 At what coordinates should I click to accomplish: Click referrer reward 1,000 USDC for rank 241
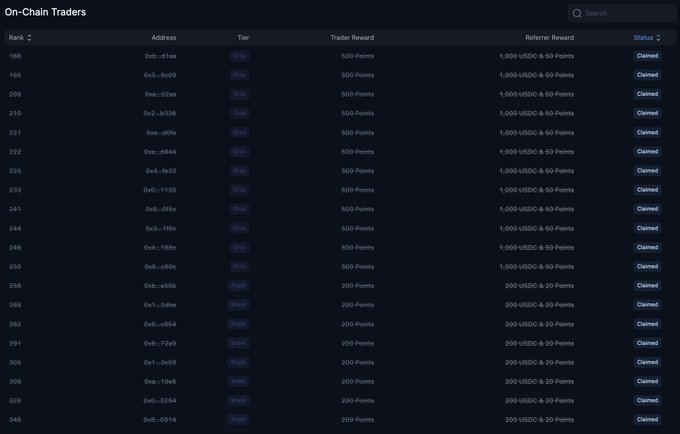pyautogui.click(x=536, y=209)
